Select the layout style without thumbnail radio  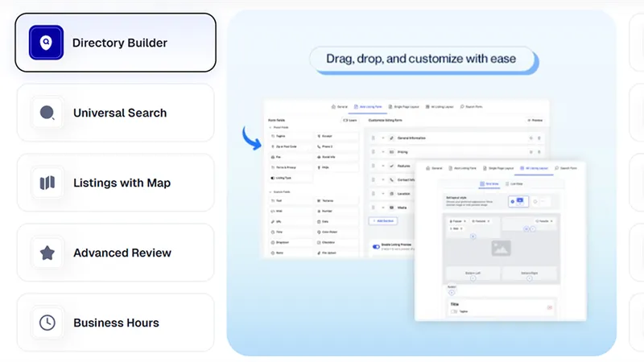coord(535,202)
